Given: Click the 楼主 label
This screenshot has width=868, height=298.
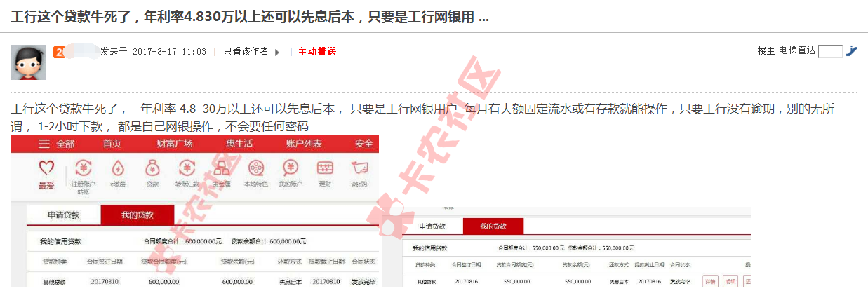Looking at the screenshot, I should [x=766, y=51].
